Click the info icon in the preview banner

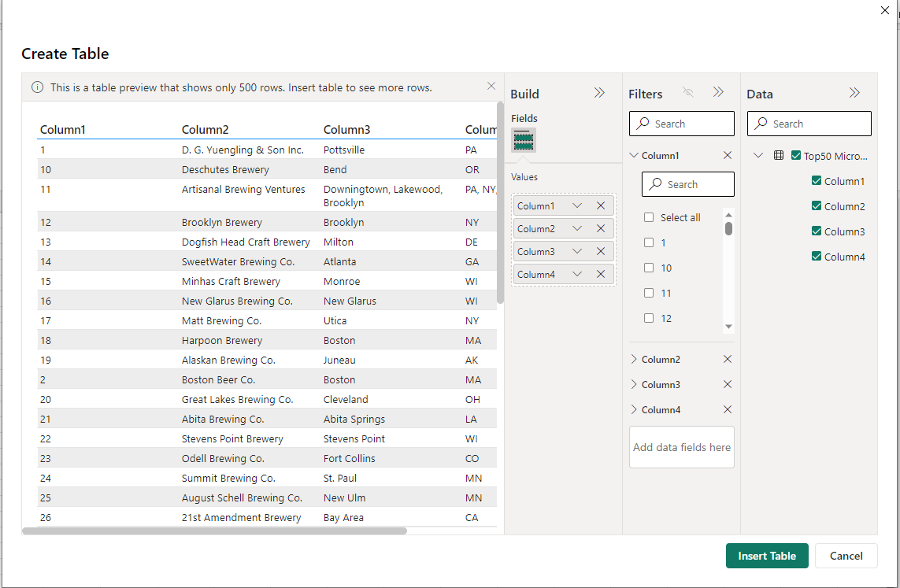37,87
